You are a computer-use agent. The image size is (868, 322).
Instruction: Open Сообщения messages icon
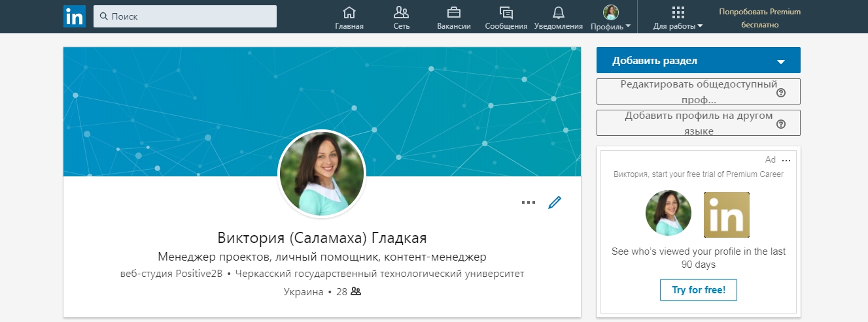pyautogui.click(x=506, y=12)
